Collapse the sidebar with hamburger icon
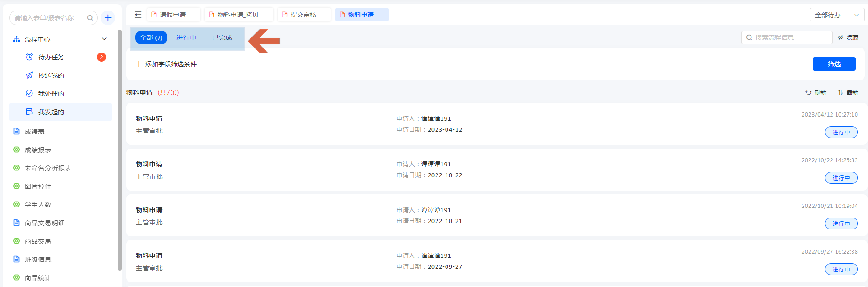868x287 pixels. (x=138, y=15)
